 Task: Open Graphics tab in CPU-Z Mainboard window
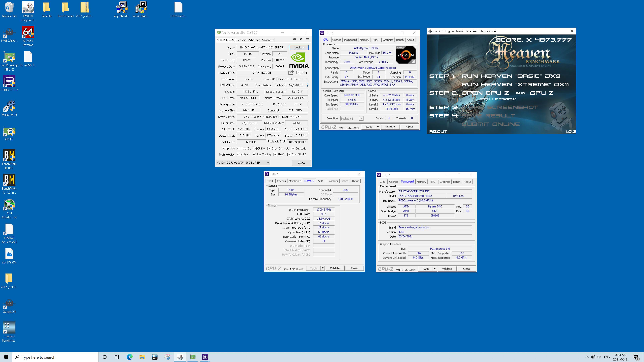pyautogui.click(x=445, y=182)
